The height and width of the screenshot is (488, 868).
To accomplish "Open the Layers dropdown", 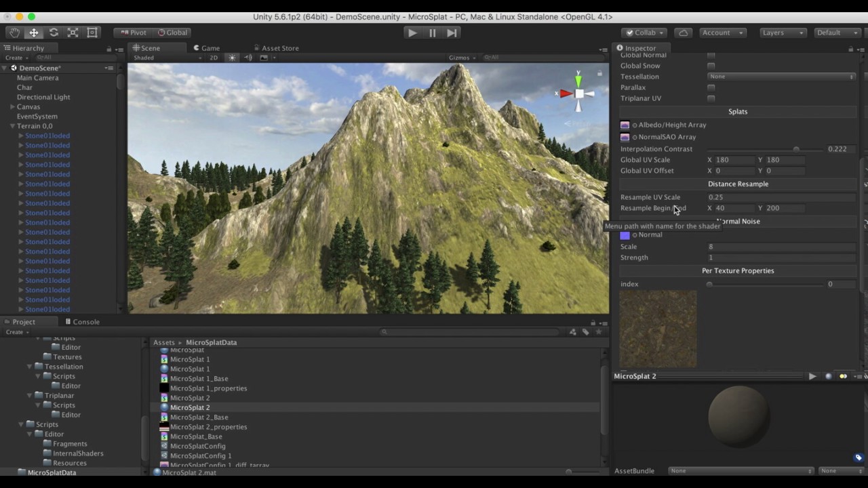I will coord(782,33).
